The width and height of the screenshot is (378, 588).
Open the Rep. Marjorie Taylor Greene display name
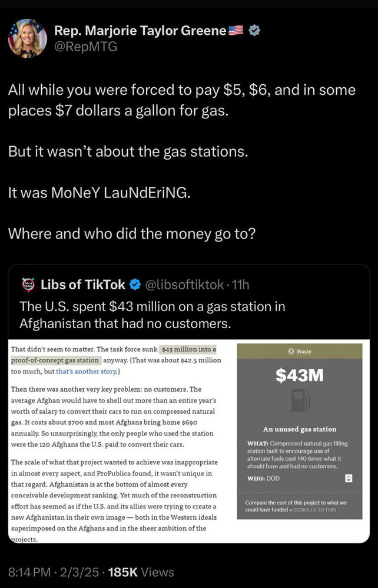pyautogui.click(x=140, y=31)
